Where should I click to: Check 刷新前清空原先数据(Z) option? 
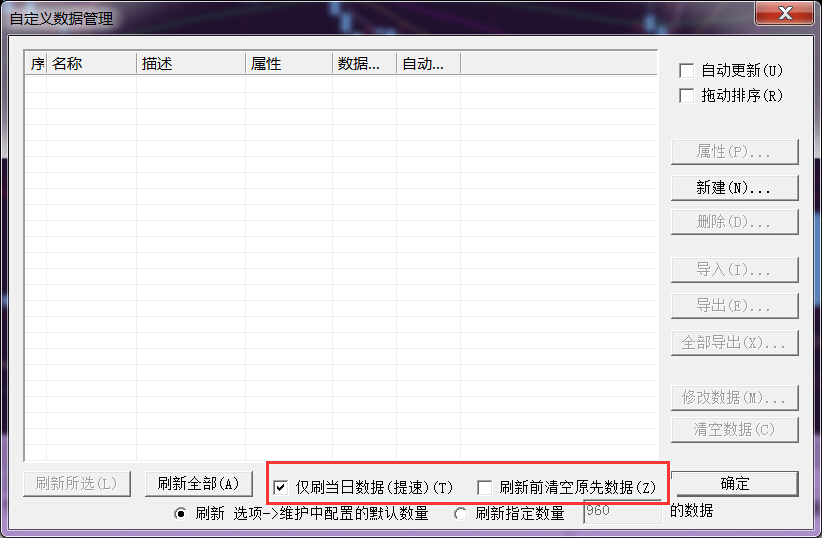pyautogui.click(x=485, y=488)
